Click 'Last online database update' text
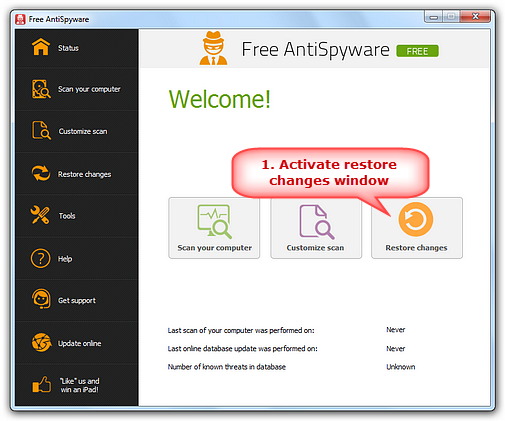The width and height of the screenshot is (505, 421). point(242,349)
